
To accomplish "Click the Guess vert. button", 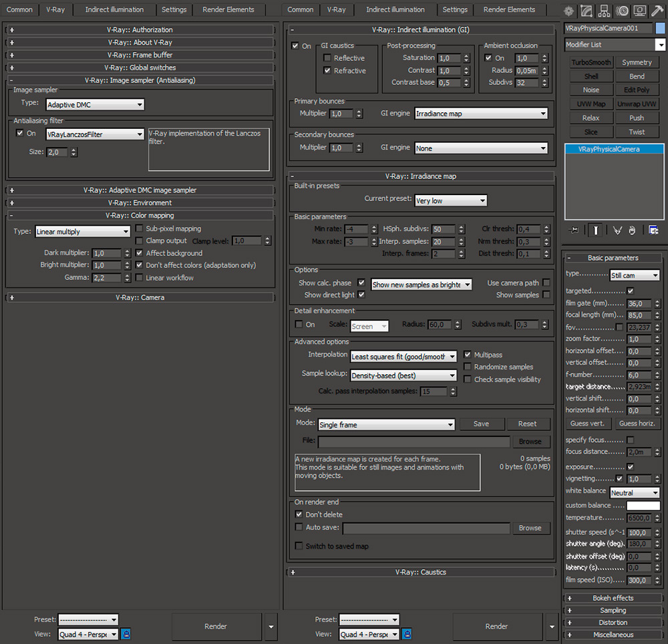I will coord(588,424).
